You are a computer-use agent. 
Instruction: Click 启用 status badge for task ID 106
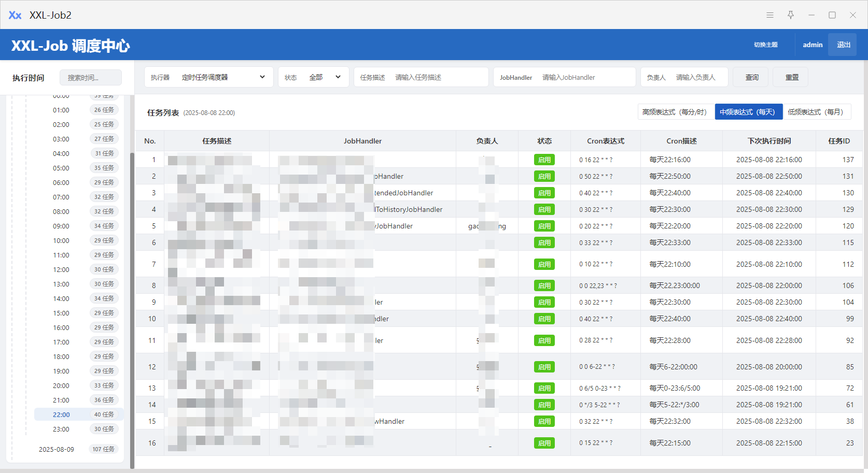click(x=544, y=285)
